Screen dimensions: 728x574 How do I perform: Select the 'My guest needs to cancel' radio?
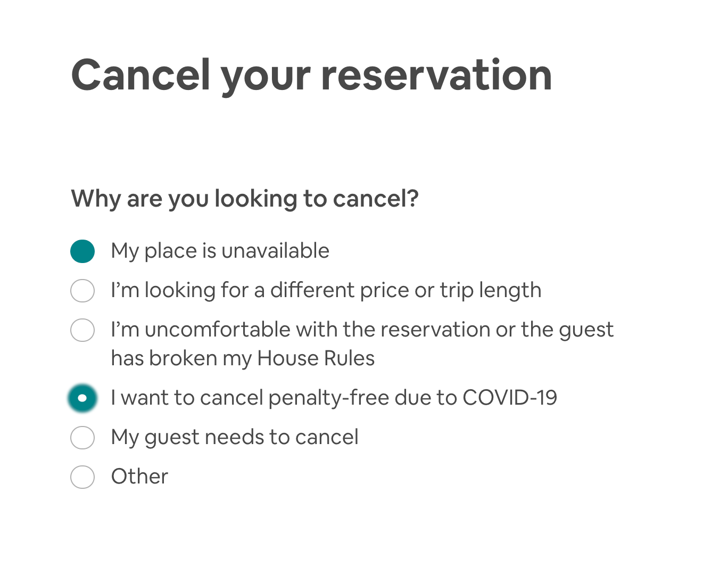click(82, 438)
